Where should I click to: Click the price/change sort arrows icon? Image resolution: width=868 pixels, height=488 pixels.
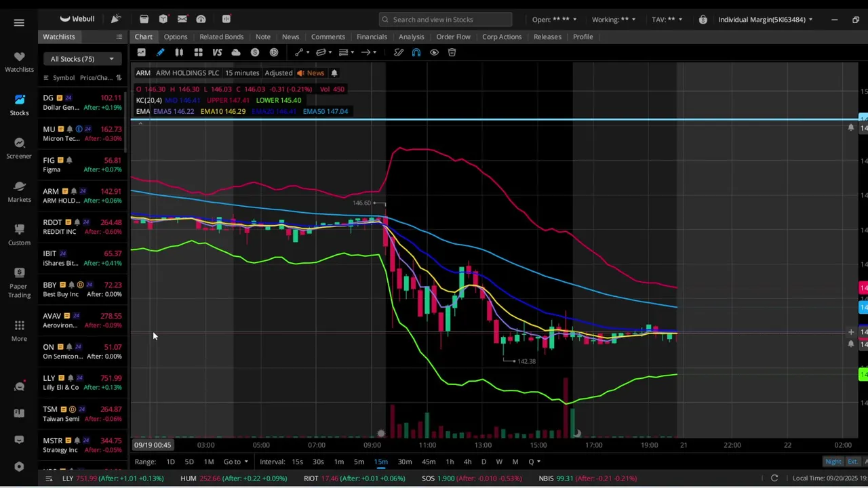coord(118,77)
